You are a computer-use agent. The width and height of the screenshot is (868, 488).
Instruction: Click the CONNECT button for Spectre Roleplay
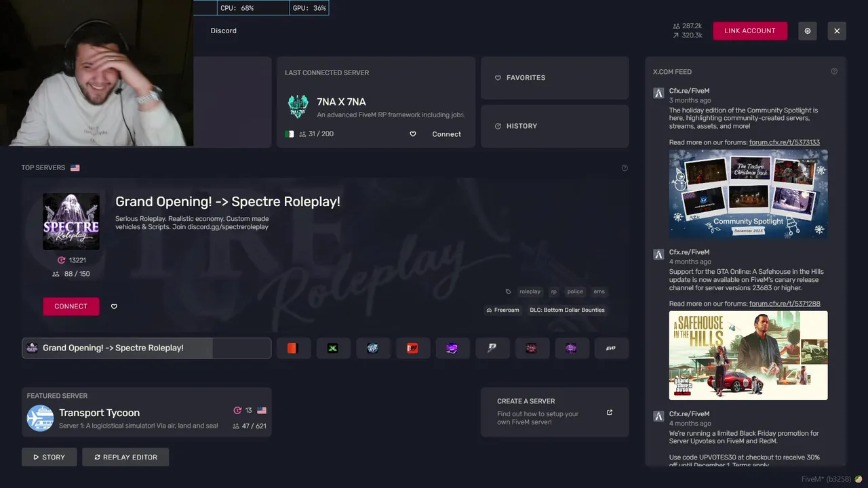71,306
